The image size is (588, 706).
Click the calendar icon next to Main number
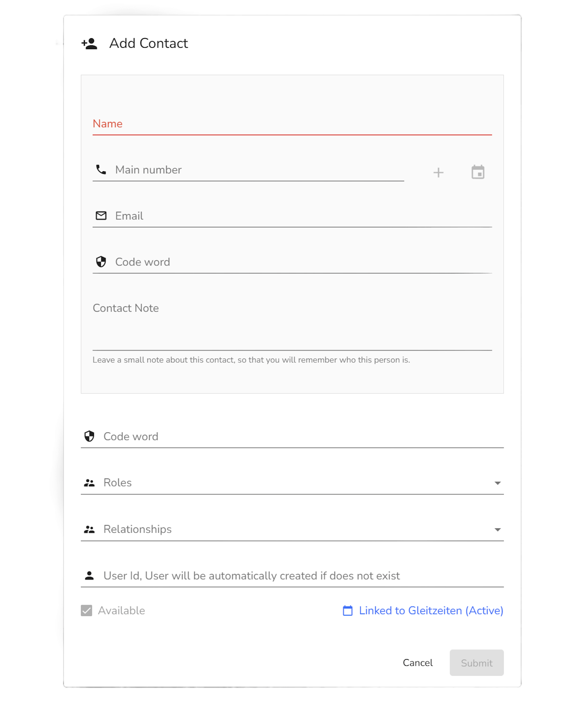click(477, 172)
